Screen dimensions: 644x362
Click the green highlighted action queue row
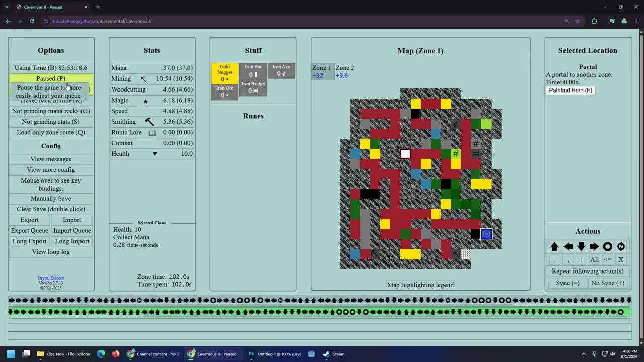(319, 312)
